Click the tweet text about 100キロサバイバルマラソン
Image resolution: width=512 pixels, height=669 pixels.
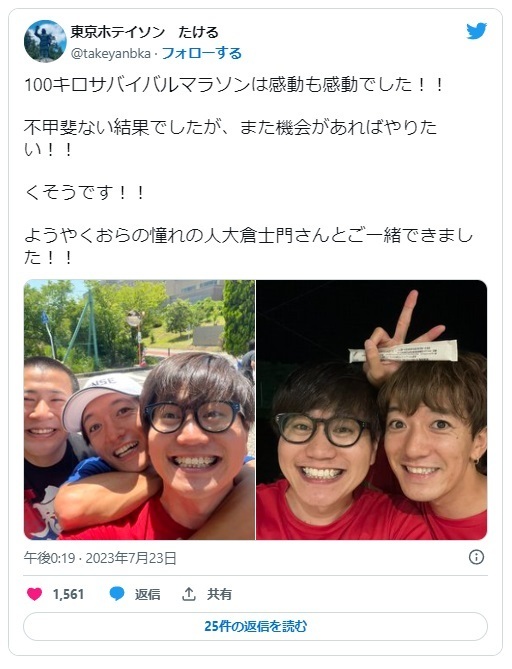tap(234, 84)
